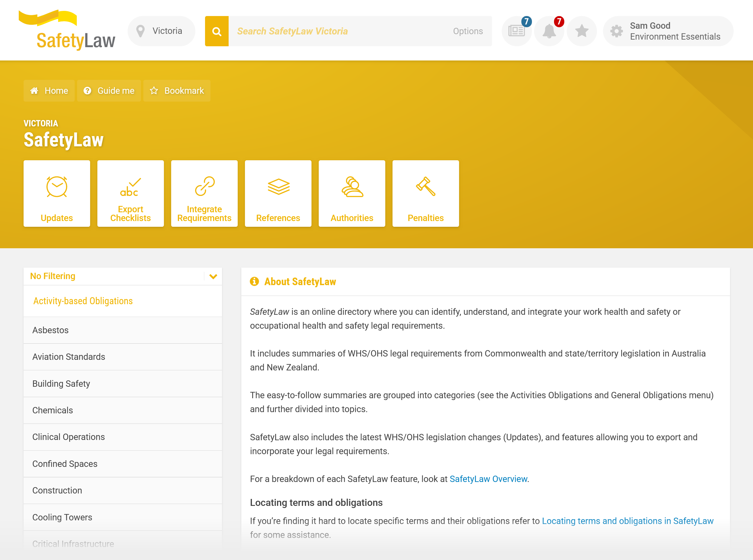Screen dimensions: 753x560
Task: Click the About SafetyLaw heading
Action: (300, 282)
